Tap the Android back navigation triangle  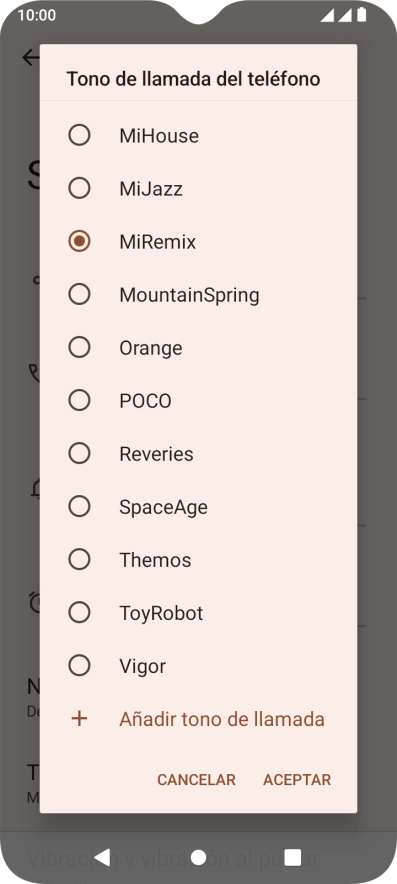pos(102,858)
